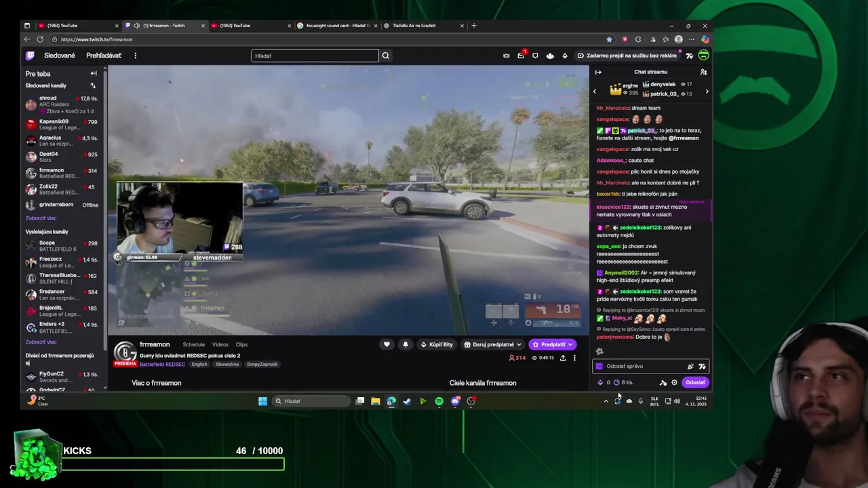Click the Twitch logo home icon

tap(30, 56)
